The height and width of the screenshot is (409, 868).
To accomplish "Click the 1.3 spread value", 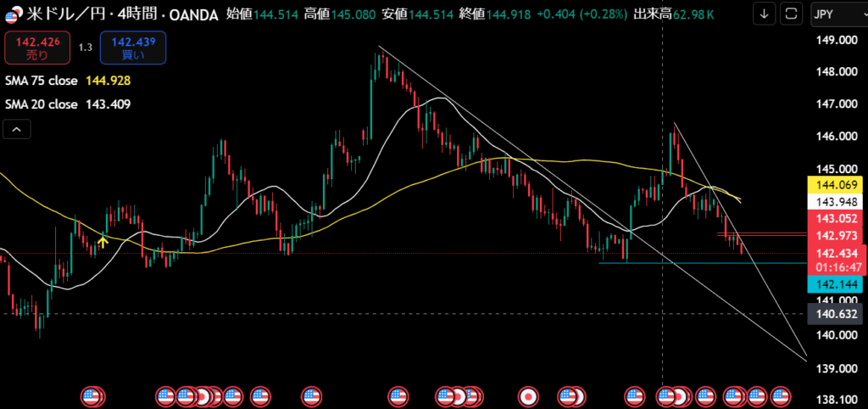I will pyautogui.click(x=85, y=48).
